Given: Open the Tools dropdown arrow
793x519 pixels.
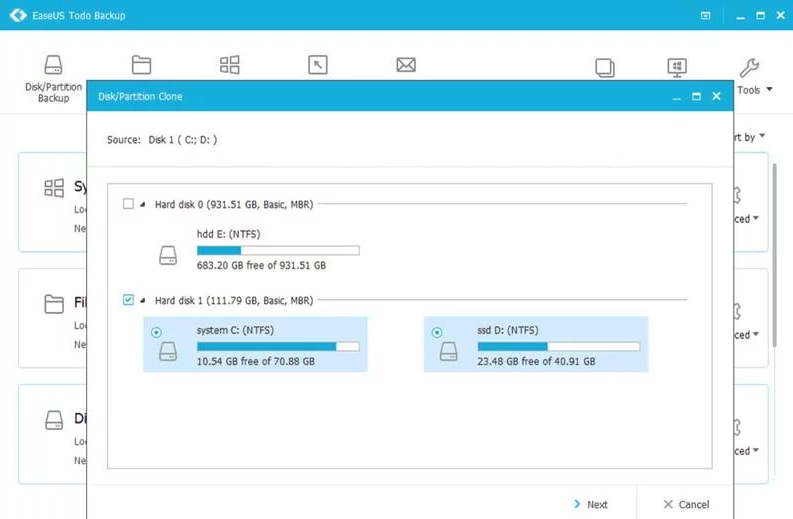Looking at the screenshot, I should (769, 89).
